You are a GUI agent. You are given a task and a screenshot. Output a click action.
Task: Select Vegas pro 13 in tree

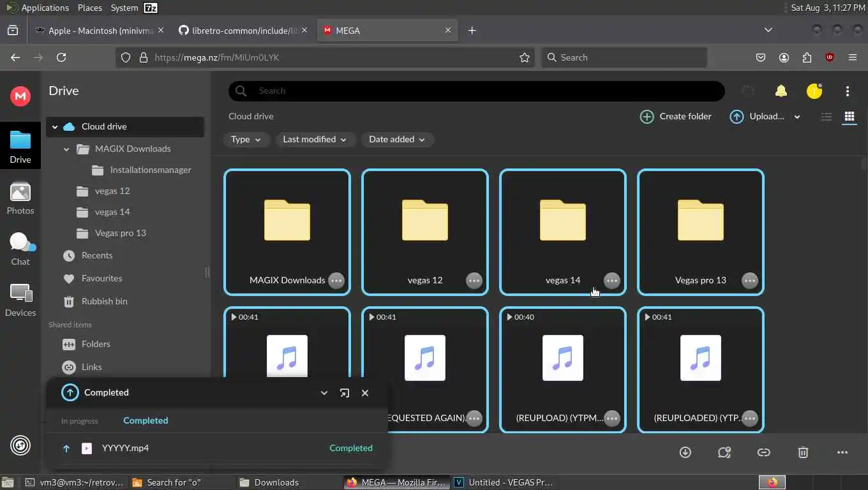tap(120, 234)
